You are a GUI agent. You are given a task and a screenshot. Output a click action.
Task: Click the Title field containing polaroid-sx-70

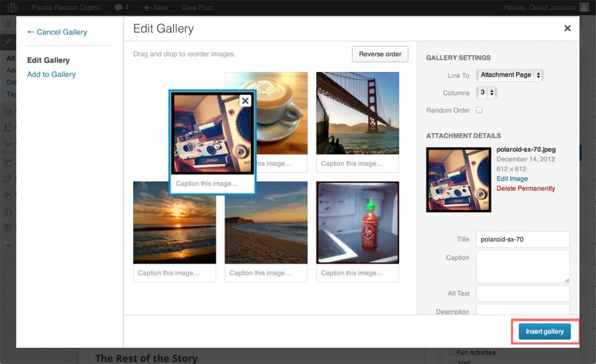point(522,239)
